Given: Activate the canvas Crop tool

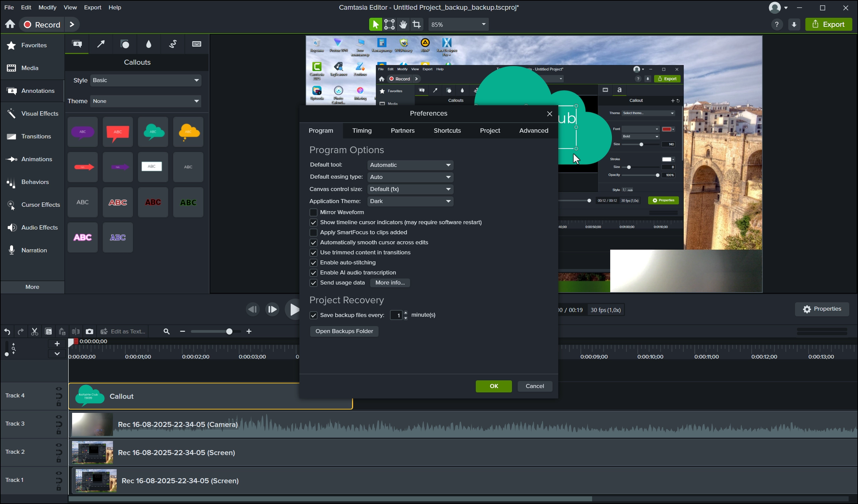Looking at the screenshot, I should (417, 24).
